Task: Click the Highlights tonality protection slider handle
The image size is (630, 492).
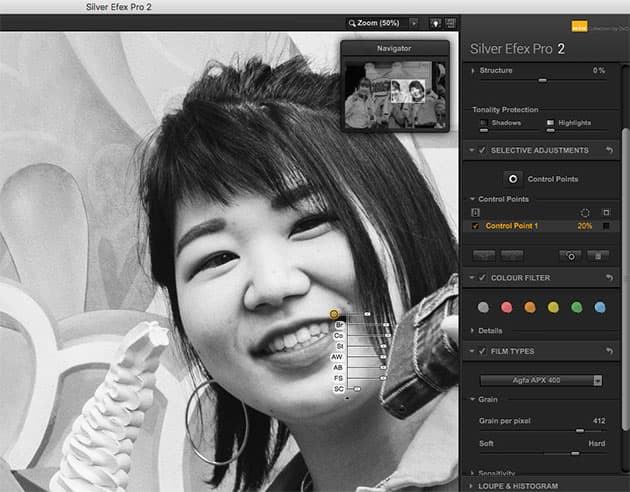Action: pyautogui.click(x=550, y=131)
